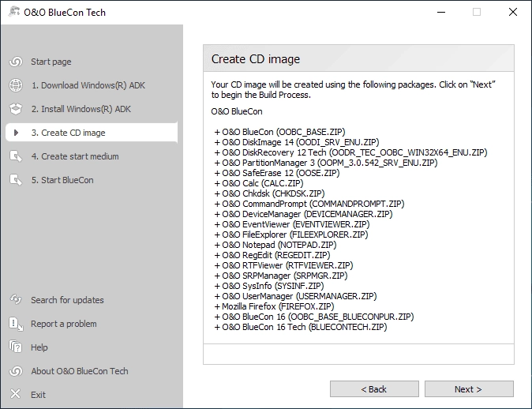Close the O&O BlueCon Tech window

(x=513, y=12)
